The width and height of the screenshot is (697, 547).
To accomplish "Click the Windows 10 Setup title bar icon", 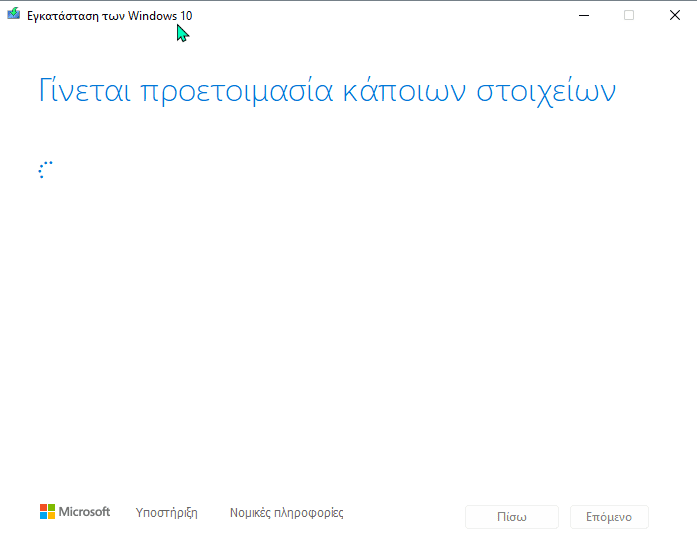I will click(x=14, y=14).
